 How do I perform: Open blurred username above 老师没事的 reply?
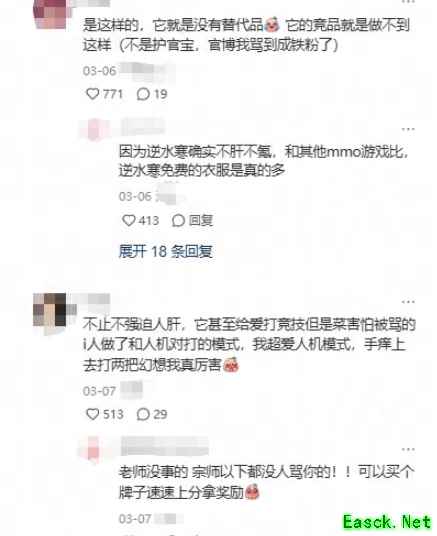click(165, 446)
